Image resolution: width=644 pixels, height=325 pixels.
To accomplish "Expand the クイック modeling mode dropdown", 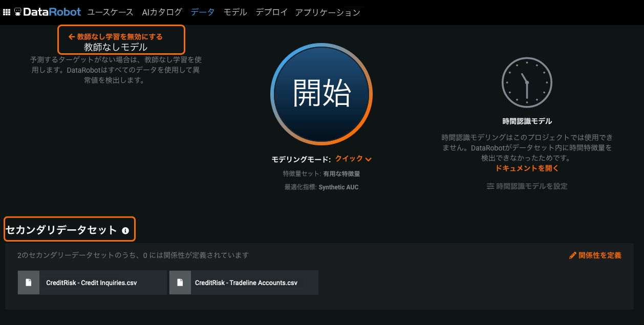I will [x=353, y=159].
